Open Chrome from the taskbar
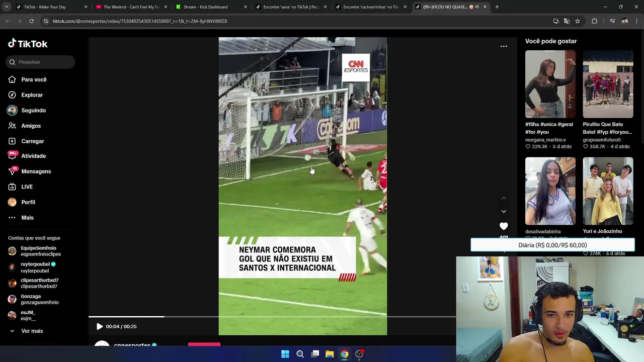This screenshot has height=362, width=644. tap(344, 354)
